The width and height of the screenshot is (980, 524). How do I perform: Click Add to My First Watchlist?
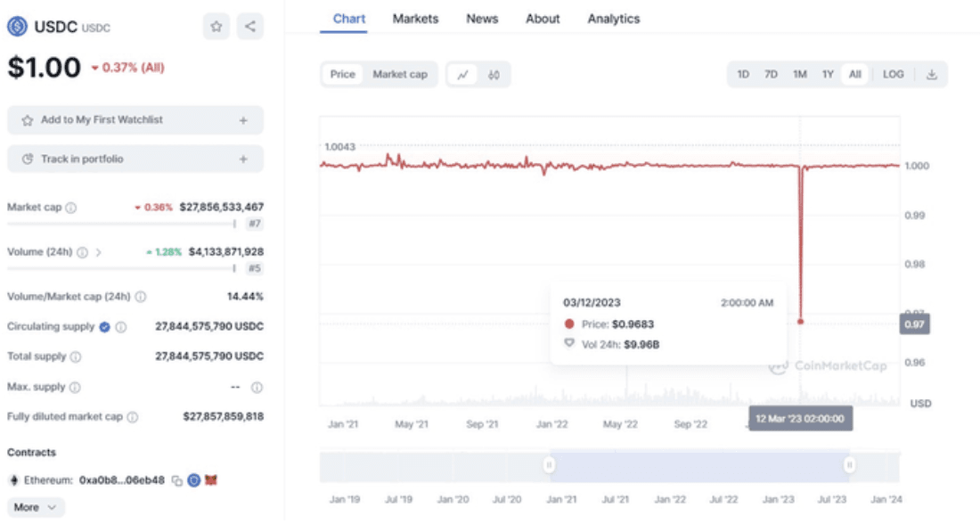pyautogui.click(x=135, y=120)
